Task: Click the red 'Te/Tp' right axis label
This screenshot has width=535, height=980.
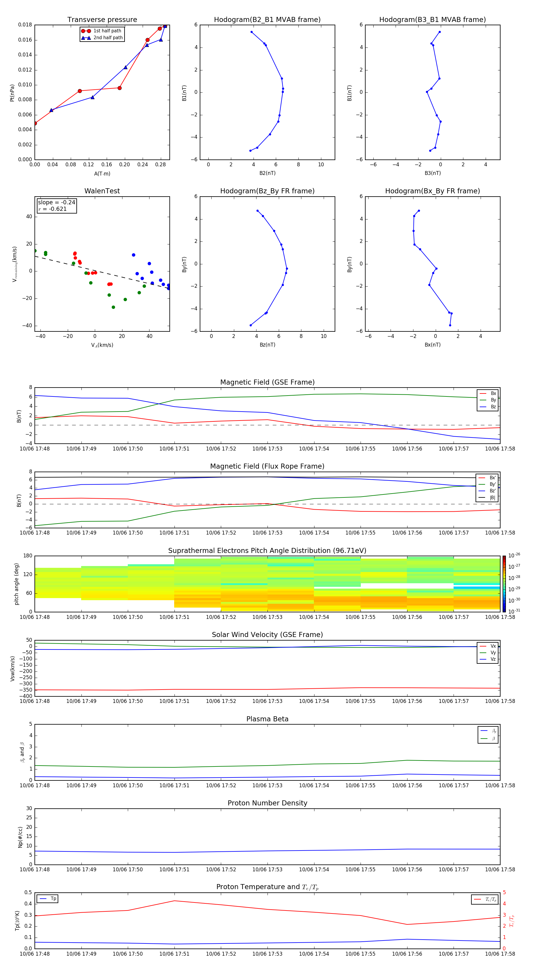Action: click(512, 921)
